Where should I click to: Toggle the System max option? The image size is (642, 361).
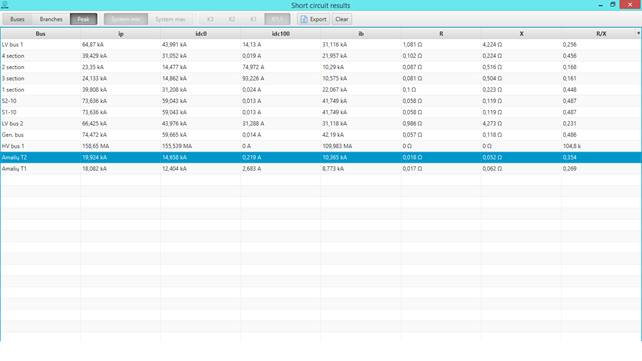tap(170, 19)
